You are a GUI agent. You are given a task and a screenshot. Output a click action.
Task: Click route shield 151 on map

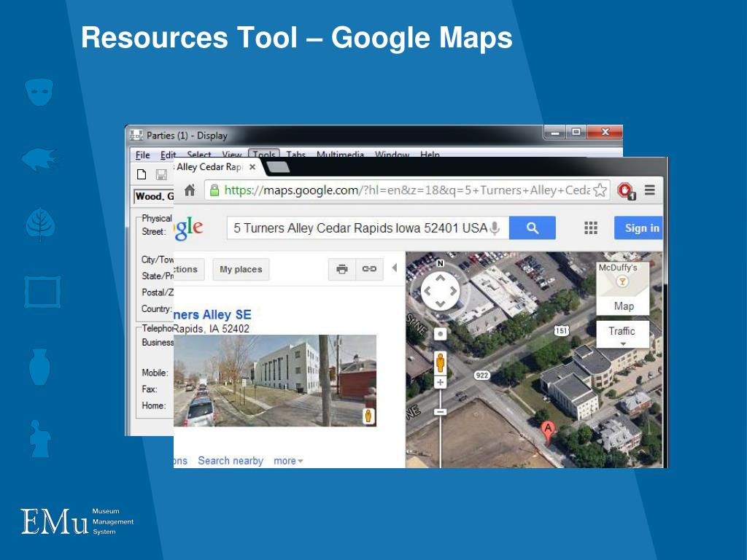coord(562,330)
